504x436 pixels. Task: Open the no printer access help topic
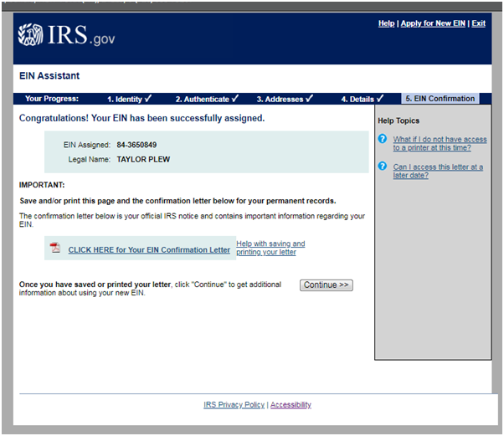pyautogui.click(x=439, y=143)
